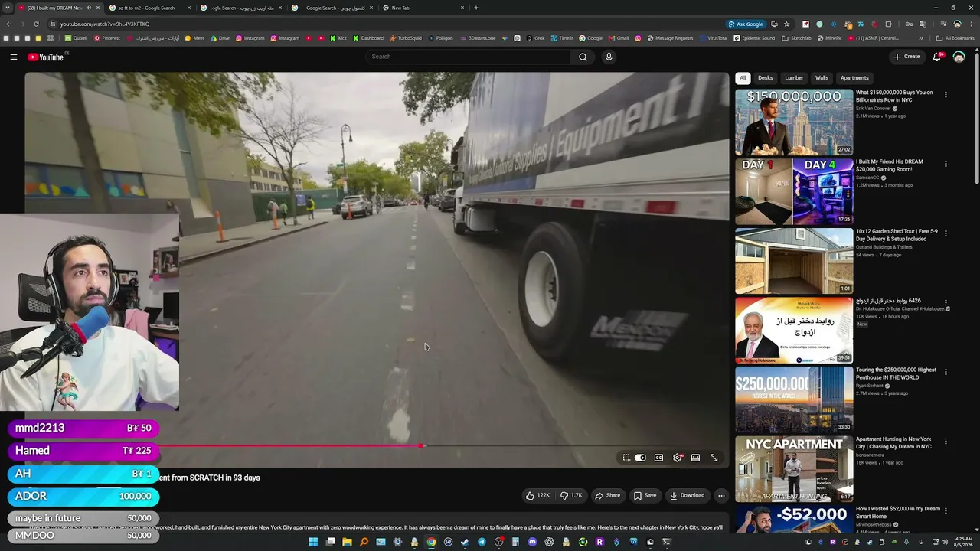Open more actions under the video
The height and width of the screenshot is (551, 980).
click(x=720, y=495)
